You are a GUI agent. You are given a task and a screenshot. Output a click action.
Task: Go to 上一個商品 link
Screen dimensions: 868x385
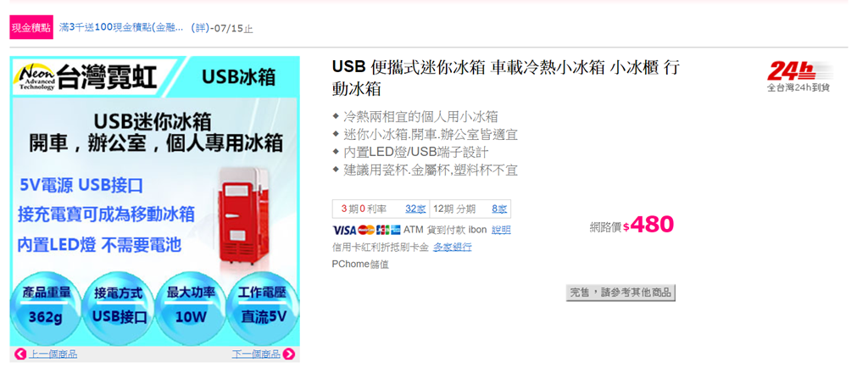53,354
